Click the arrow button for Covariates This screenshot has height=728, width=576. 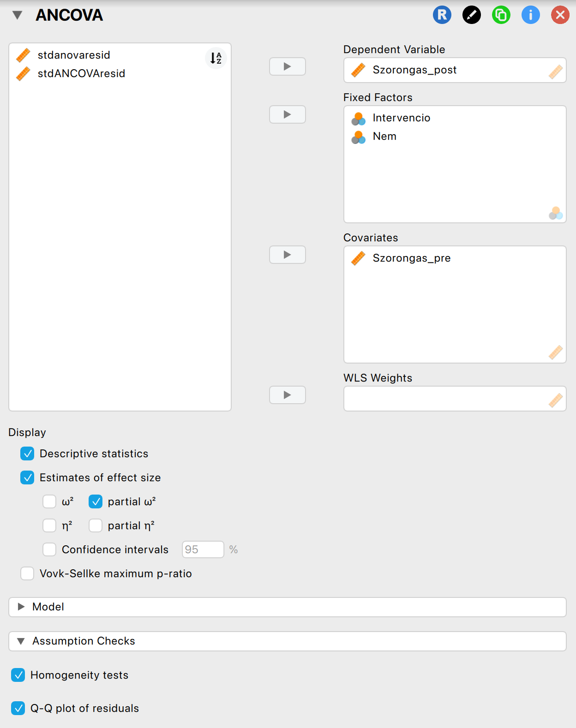point(287,255)
